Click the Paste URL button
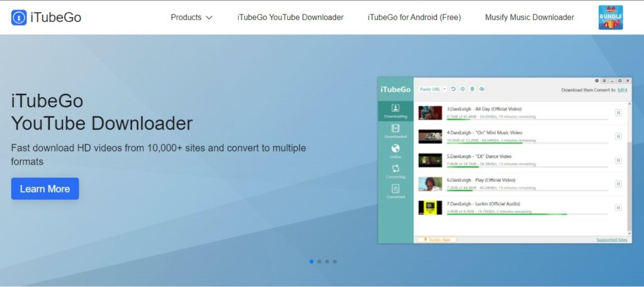 click(430, 89)
